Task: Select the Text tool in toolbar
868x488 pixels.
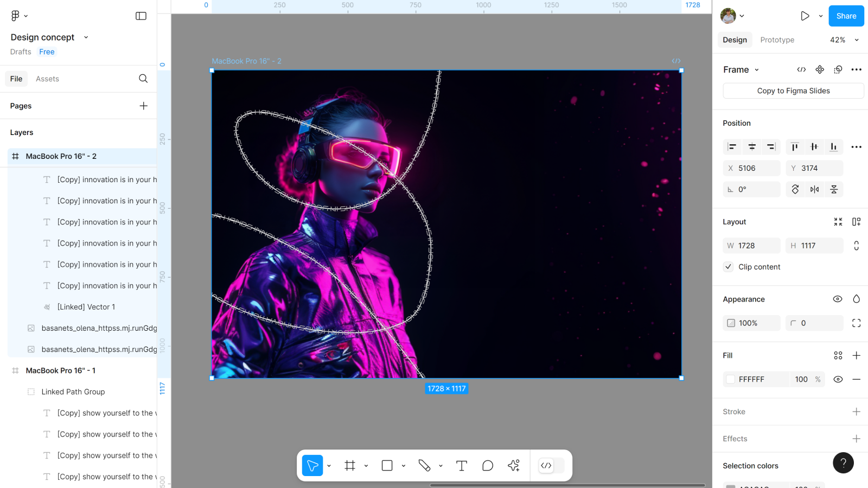Action: (461, 466)
